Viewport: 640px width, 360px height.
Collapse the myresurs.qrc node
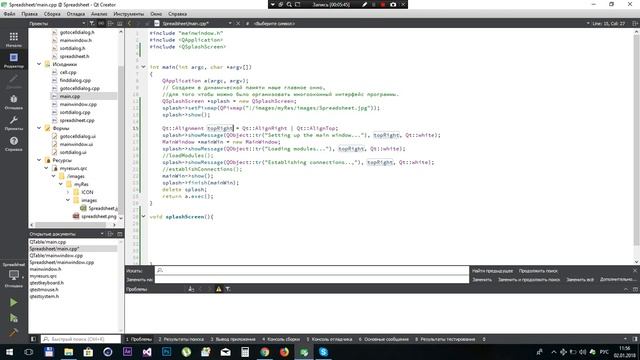coord(47,168)
